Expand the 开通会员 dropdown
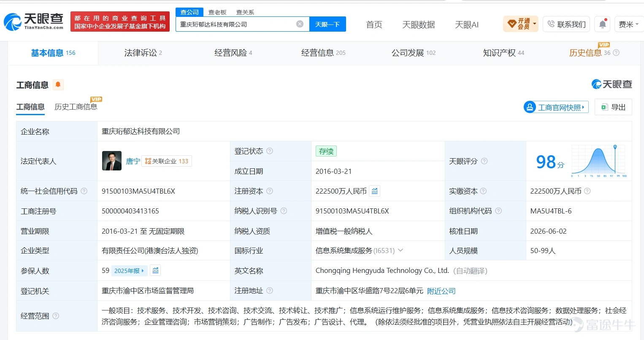 [x=521, y=24]
